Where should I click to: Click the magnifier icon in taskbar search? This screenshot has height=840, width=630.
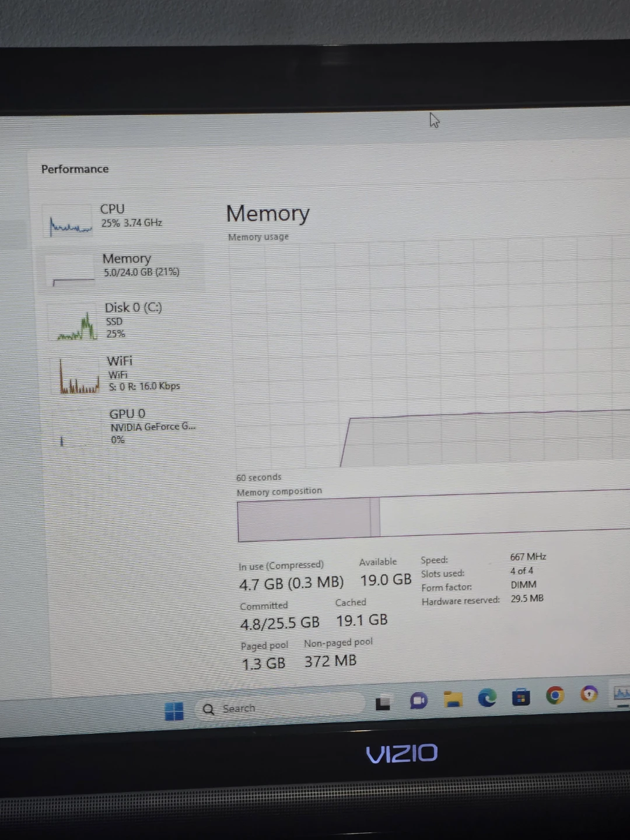208,709
